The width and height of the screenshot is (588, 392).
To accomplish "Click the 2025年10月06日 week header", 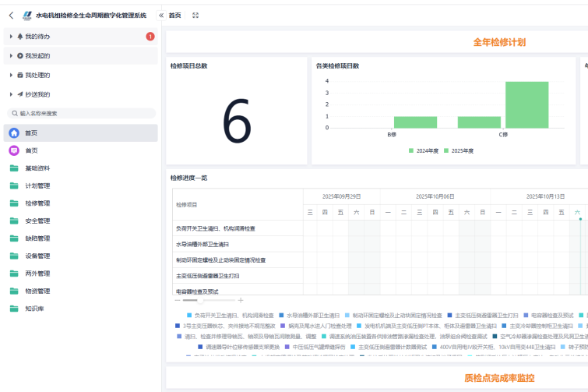I will tap(435, 196).
